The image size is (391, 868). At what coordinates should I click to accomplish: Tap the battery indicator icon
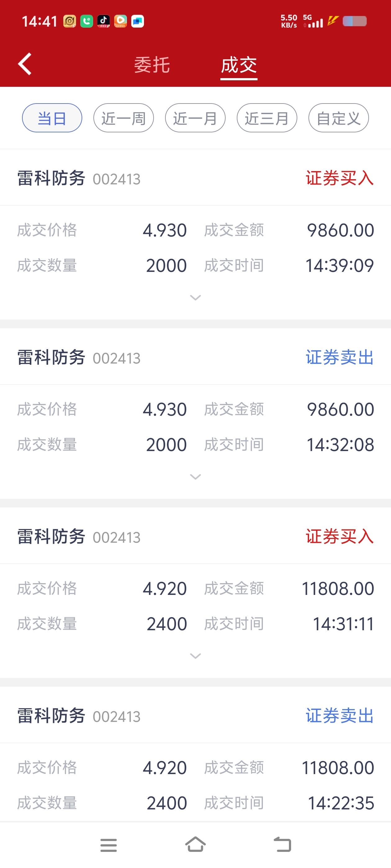(355, 21)
